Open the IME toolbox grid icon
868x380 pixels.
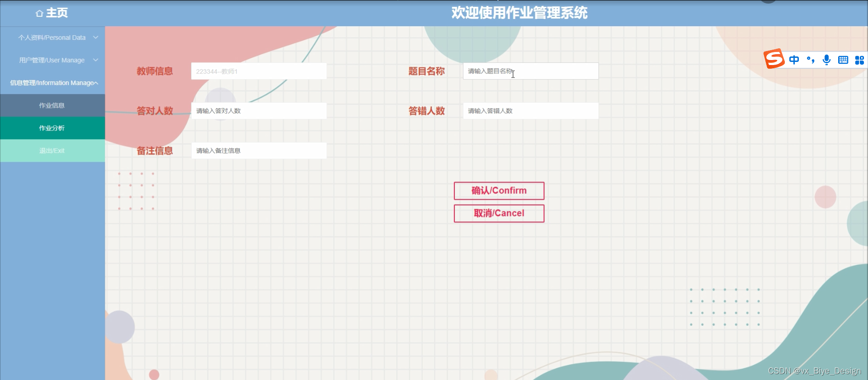tap(859, 60)
